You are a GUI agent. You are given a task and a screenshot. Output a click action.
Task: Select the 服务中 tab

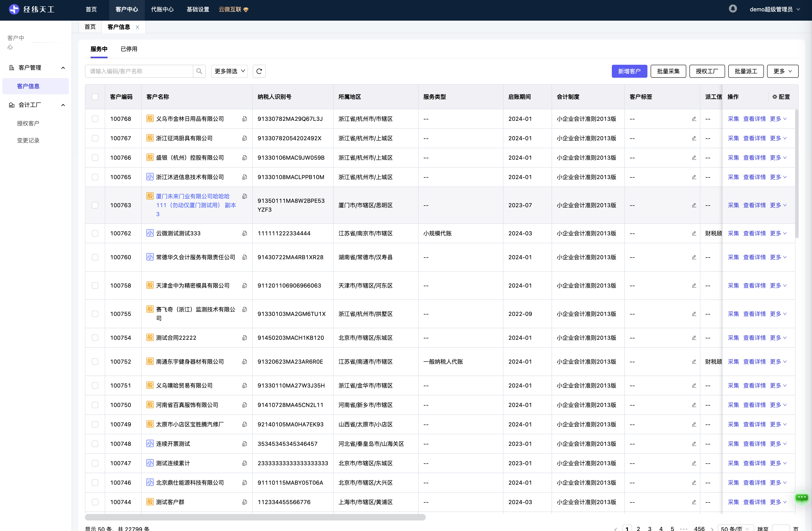click(99, 49)
